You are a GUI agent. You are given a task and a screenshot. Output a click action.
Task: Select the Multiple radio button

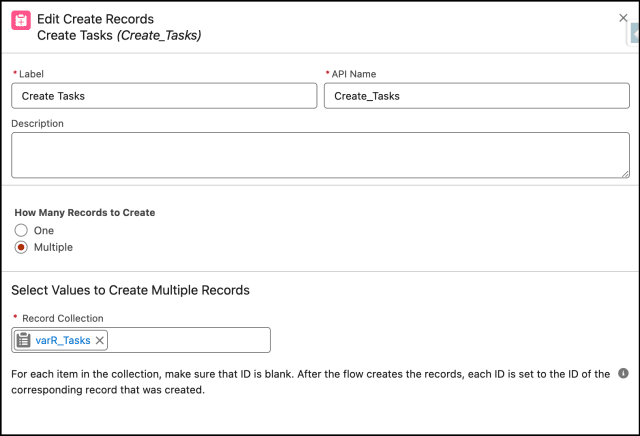tap(20, 247)
